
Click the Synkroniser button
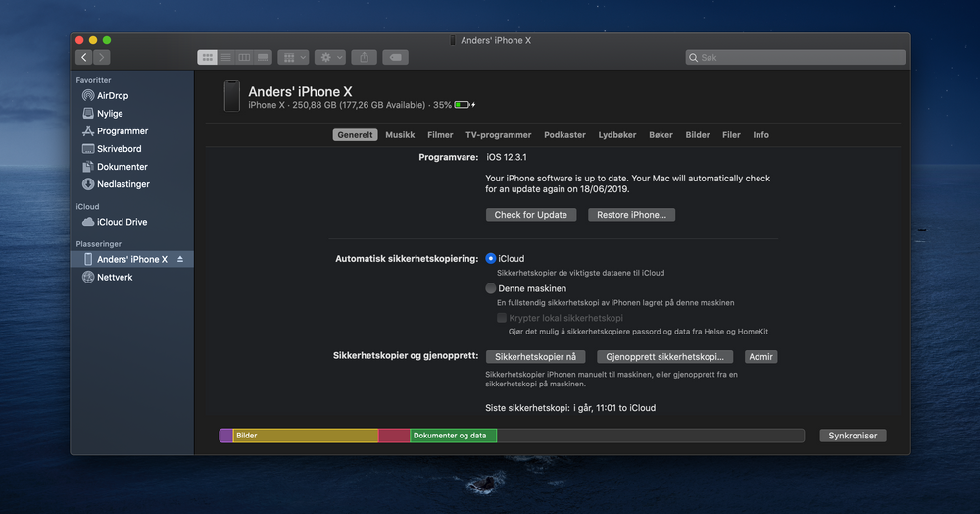coord(853,436)
